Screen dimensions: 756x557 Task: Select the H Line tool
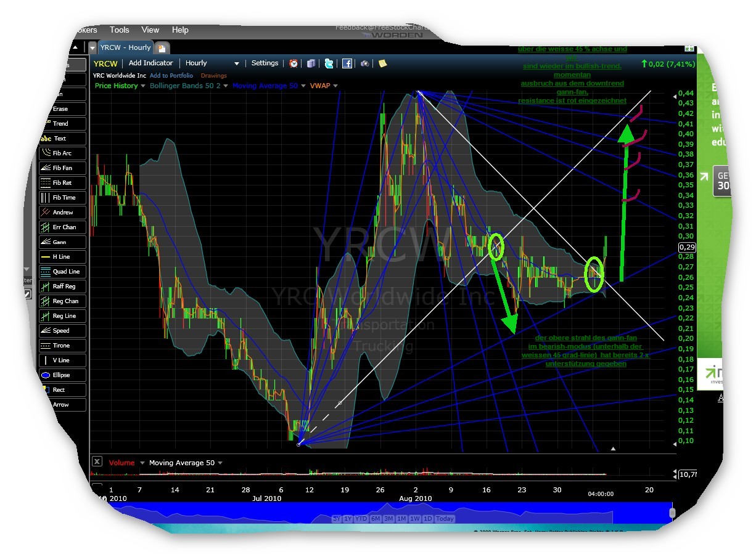point(62,256)
